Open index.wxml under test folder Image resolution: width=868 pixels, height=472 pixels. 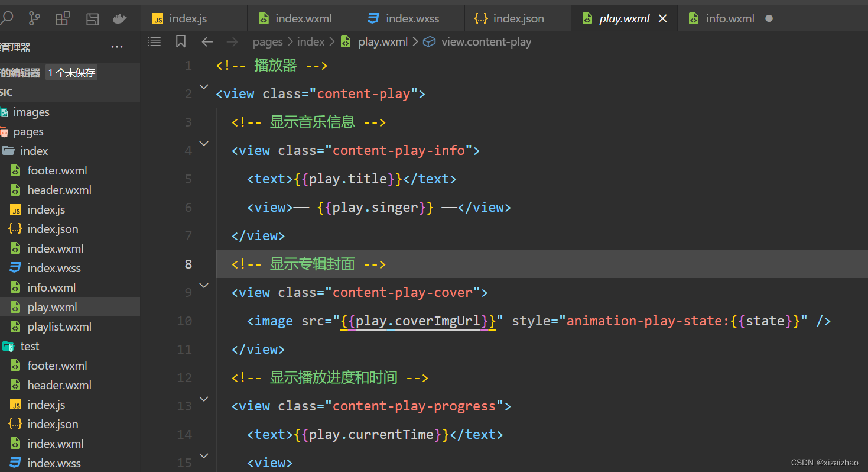(70, 444)
